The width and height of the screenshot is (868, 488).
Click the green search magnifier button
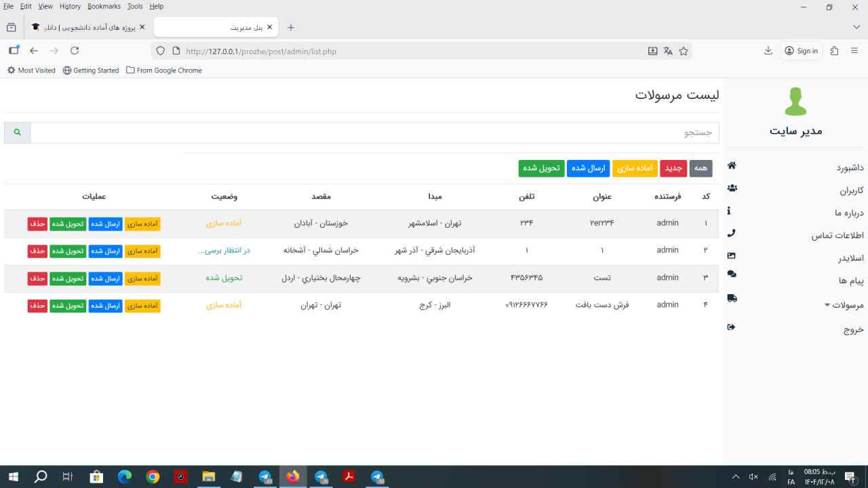pos(17,133)
